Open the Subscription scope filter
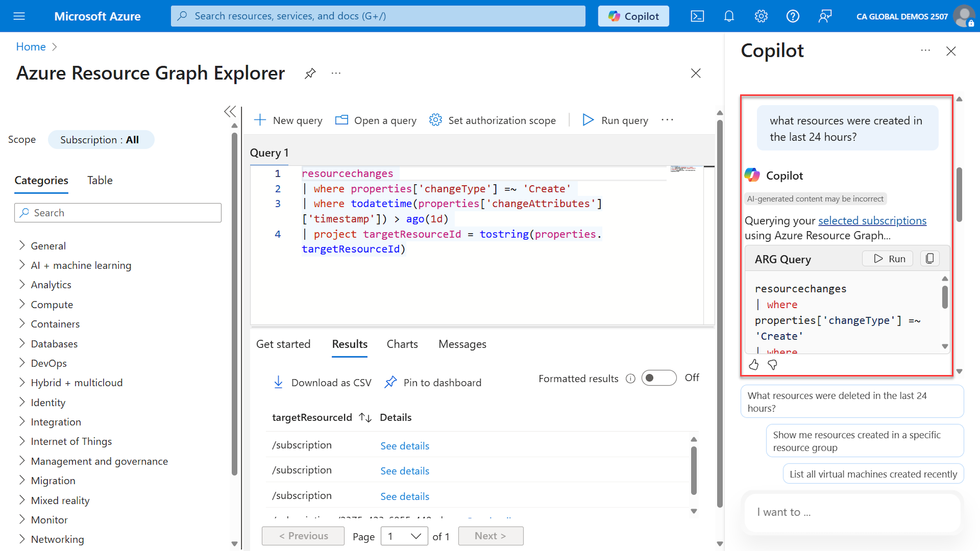980x551 pixels. (101, 140)
